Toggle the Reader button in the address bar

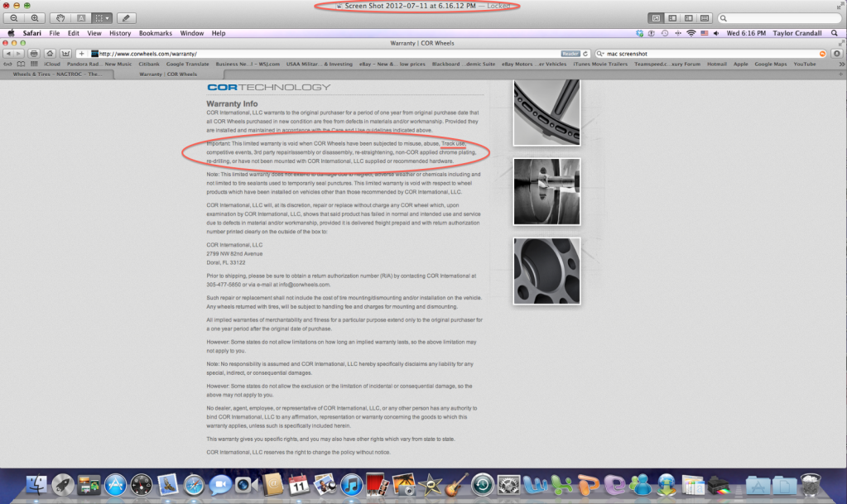[570, 54]
